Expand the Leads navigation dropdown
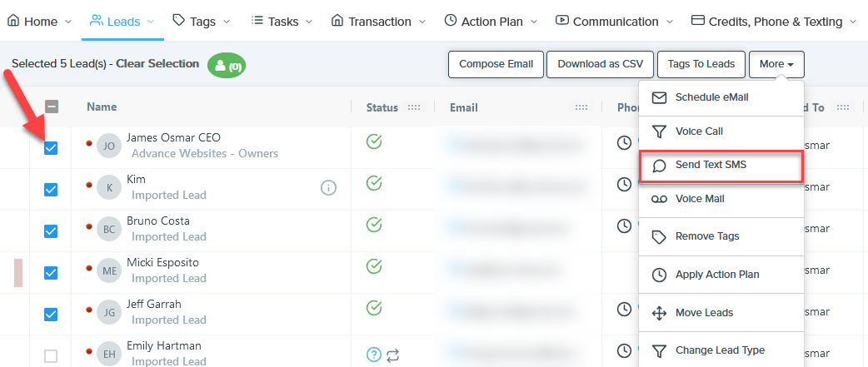Viewport: 868px width, 367px height. [x=122, y=21]
